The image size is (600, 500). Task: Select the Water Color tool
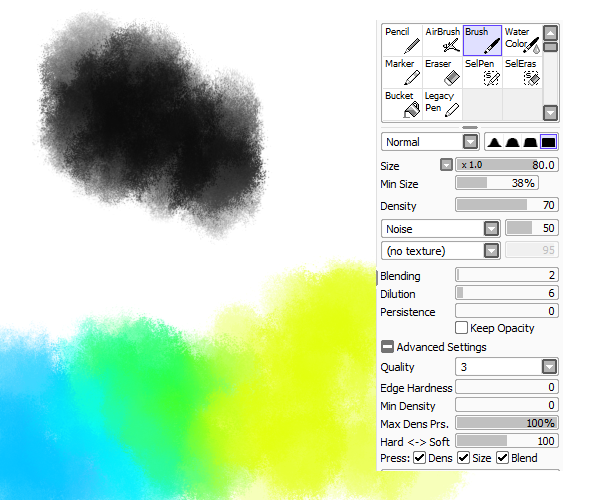(522, 41)
